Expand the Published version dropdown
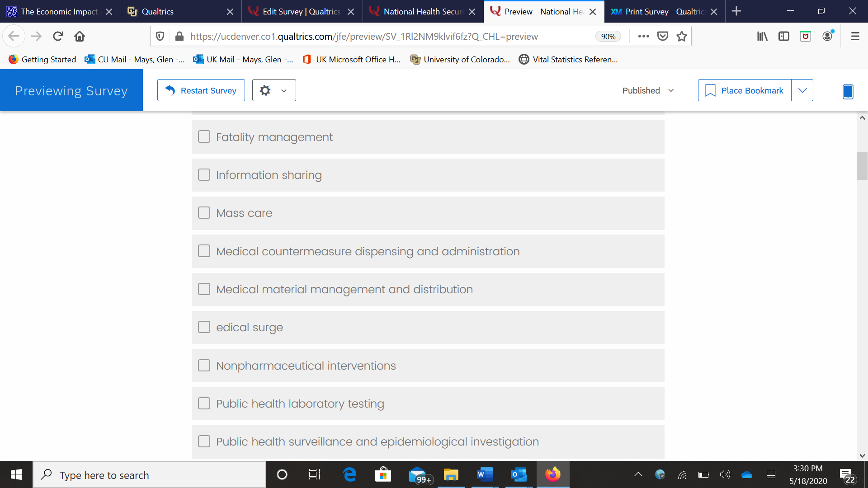 click(648, 90)
